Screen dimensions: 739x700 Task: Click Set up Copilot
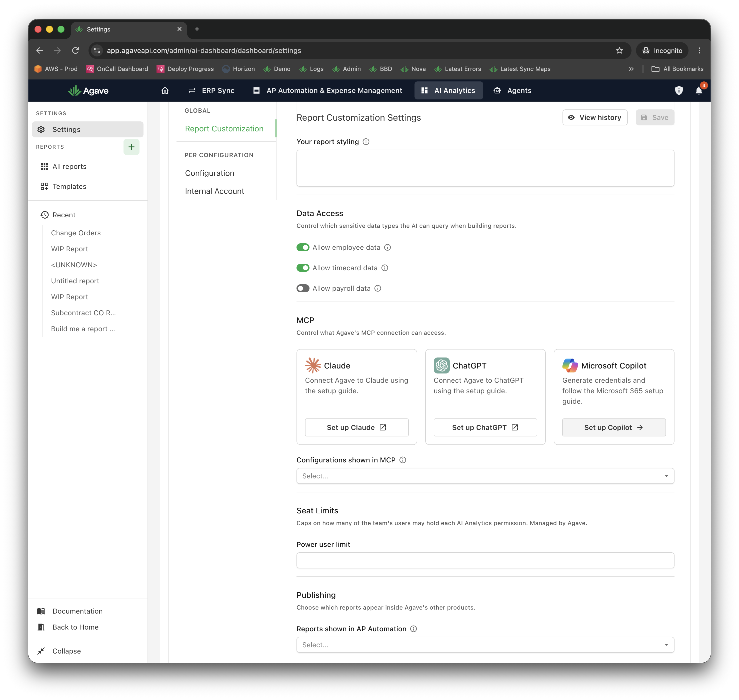pyautogui.click(x=613, y=428)
